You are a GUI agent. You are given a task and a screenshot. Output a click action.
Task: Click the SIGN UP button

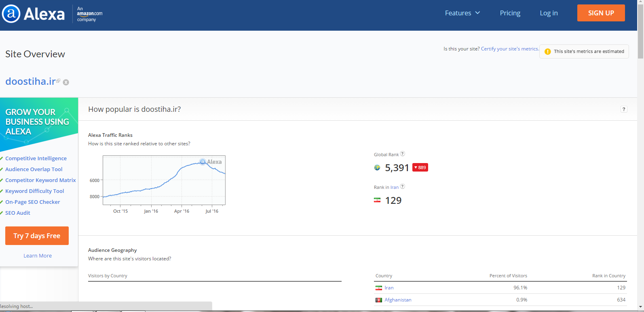coord(601,13)
